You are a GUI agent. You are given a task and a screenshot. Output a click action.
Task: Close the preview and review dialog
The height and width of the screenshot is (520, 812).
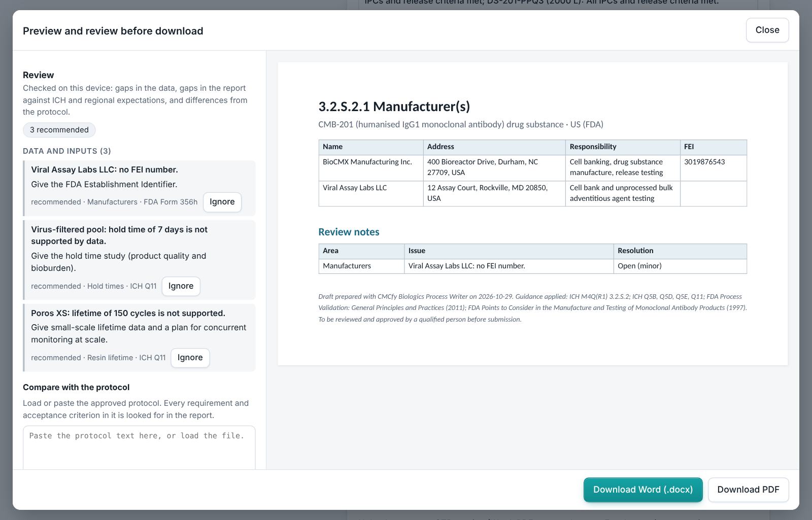pyautogui.click(x=767, y=30)
